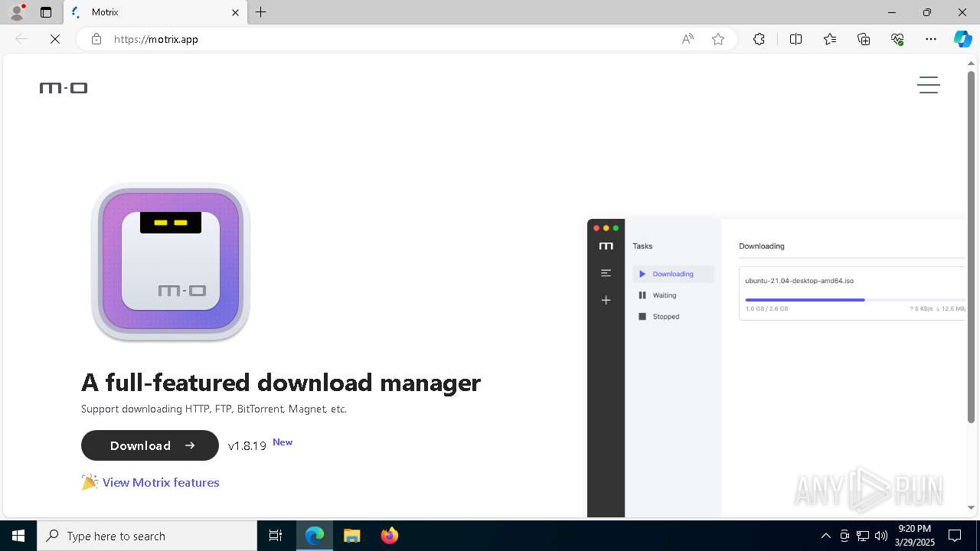Viewport: 980px width, 551px height.
Task: Click the Tasks heading in preview
Action: [642, 246]
